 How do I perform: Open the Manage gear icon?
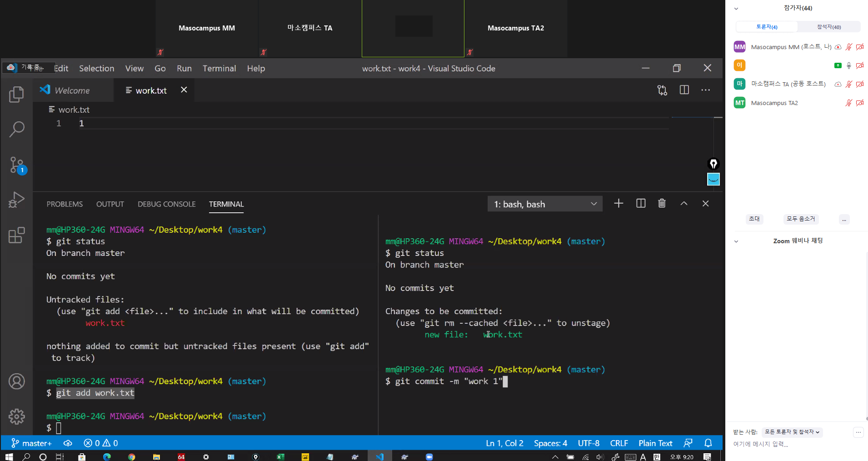pyautogui.click(x=16, y=416)
